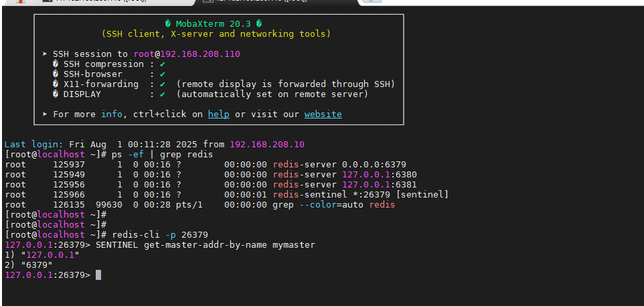Visit the MobaXterm website link
Screen dimensions: 644x306
323,114
